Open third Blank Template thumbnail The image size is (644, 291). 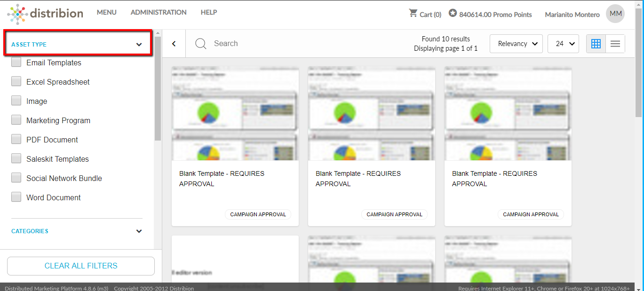coord(508,113)
